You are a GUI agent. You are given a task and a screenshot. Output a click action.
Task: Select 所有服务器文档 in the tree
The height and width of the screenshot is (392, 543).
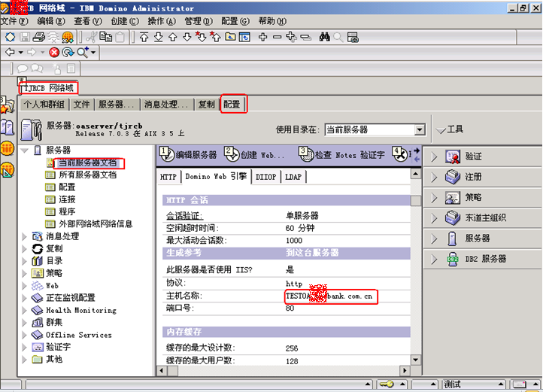click(x=87, y=175)
